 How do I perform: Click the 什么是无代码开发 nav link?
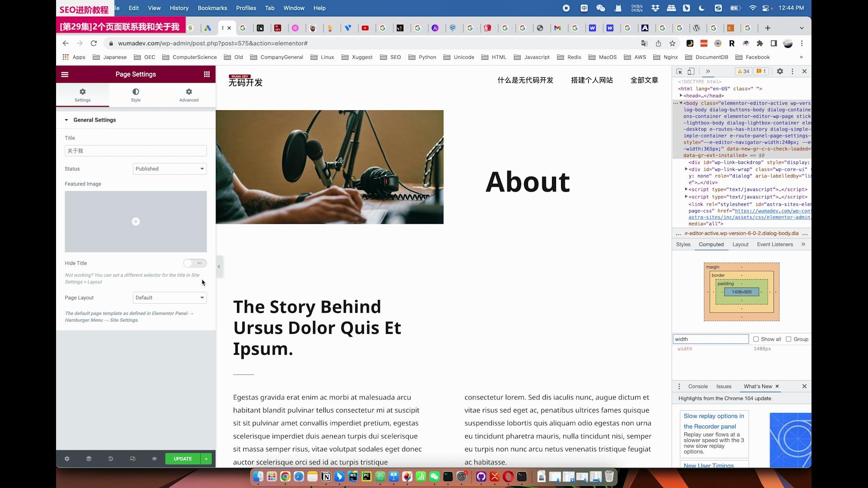point(525,80)
